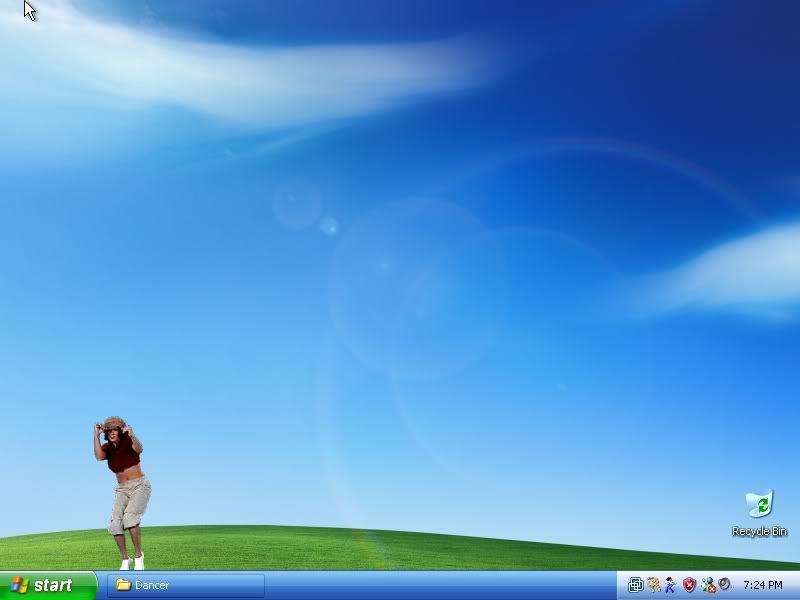Click the gray speaker tray icon
This screenshot has height=600, width=800.
[x=724, y=585]
